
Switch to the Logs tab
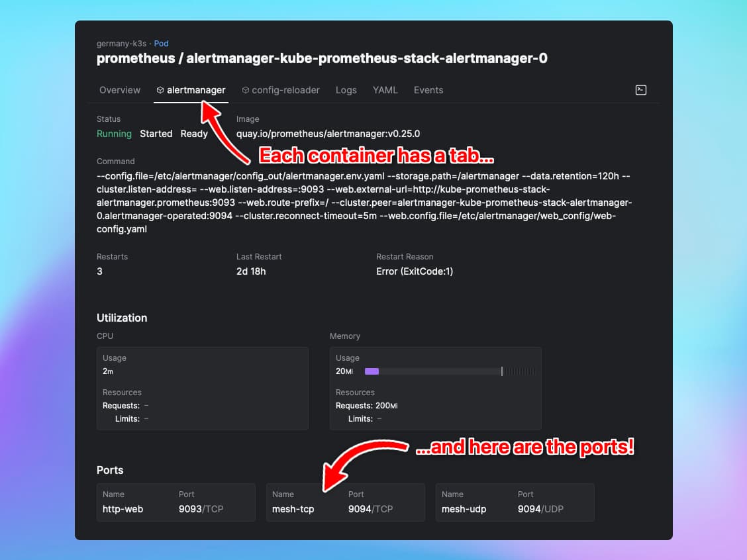tap(346, 90)
